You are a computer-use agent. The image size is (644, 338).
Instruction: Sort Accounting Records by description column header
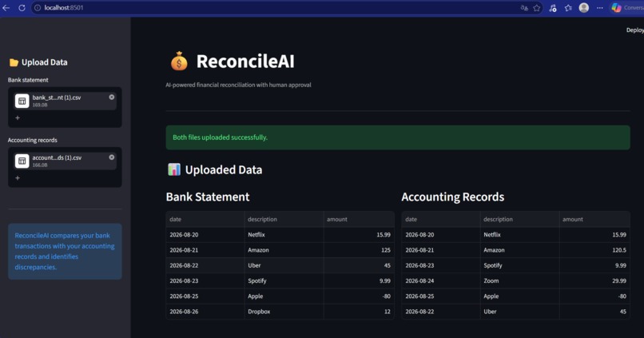519,219
